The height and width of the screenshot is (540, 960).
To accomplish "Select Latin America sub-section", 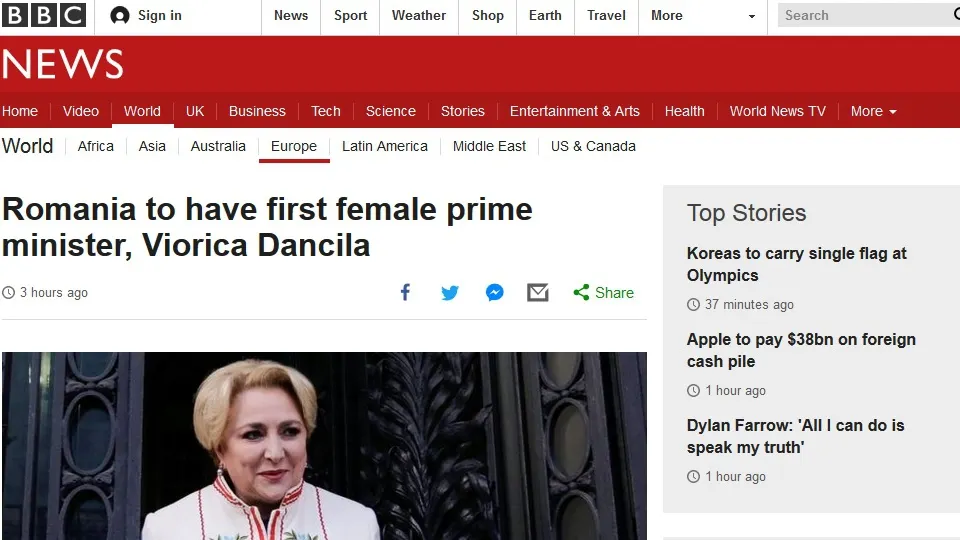I will point(384,146).
